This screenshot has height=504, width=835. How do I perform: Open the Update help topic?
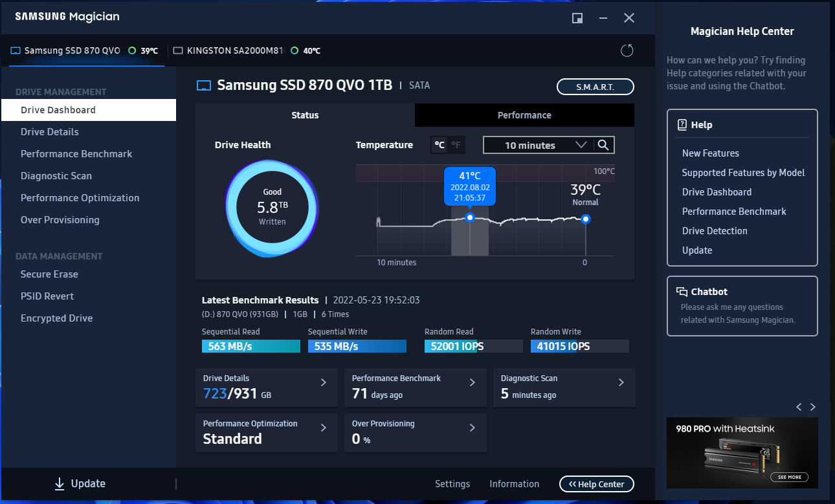point(697,250)
